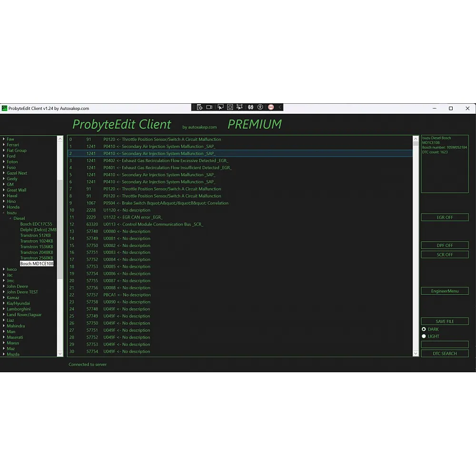
Task: Click the display layout adorners square icon
Action: [230, 107]
